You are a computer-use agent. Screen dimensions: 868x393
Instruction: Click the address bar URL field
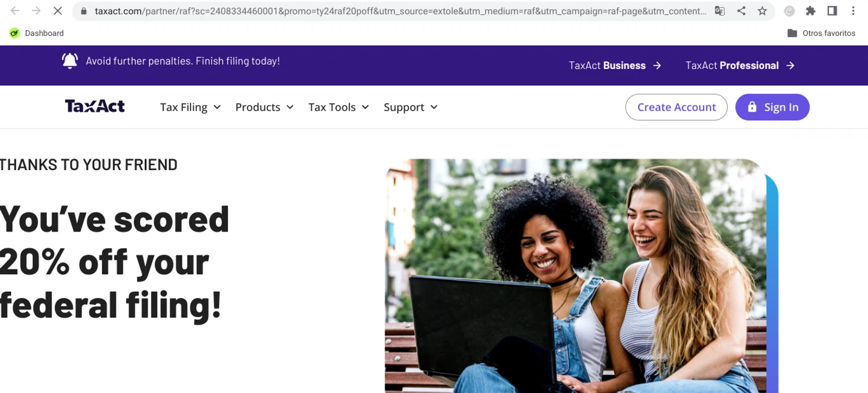(399, 11)
